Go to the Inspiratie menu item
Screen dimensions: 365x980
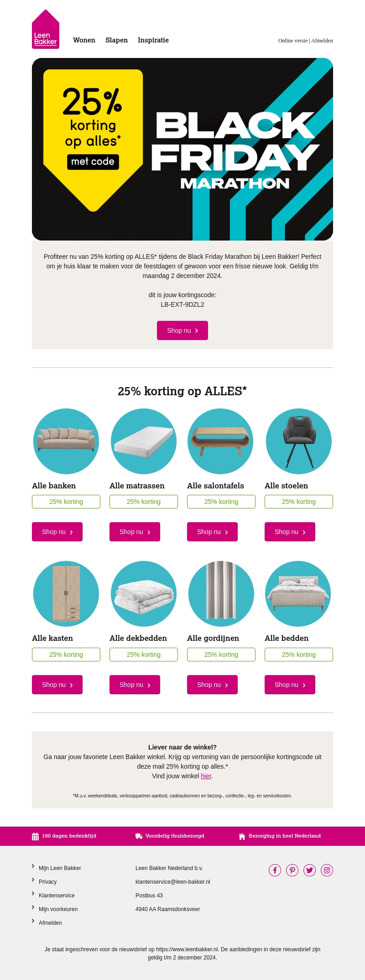point(153,40)
